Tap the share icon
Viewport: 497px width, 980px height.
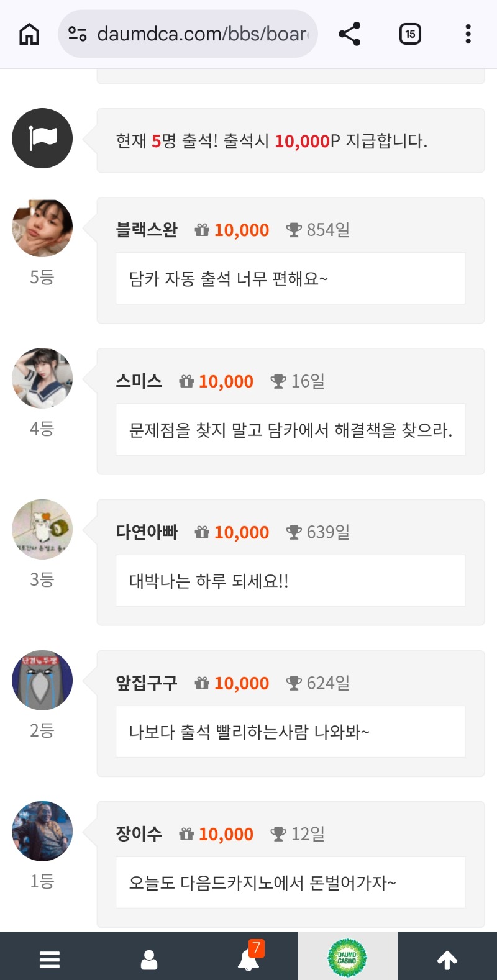coord(350,34)
